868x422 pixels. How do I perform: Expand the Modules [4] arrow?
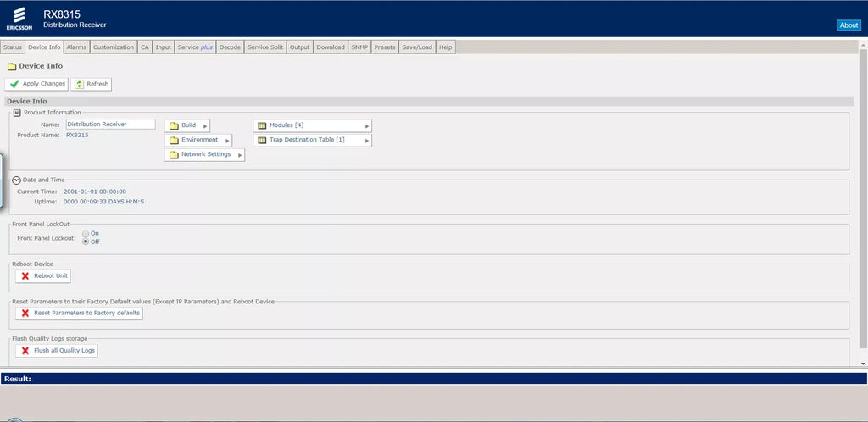366,126
